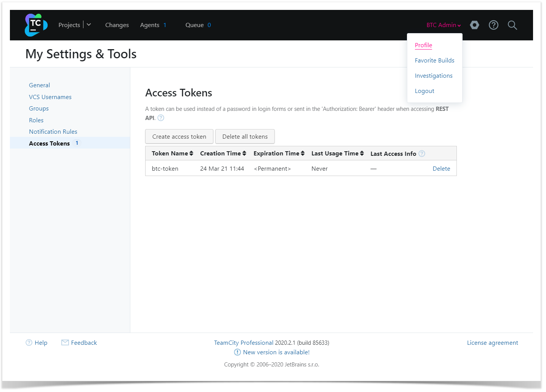This screenshot has width=546, height=392.
Task: Click Create access token button
Action: coord(179,136)
